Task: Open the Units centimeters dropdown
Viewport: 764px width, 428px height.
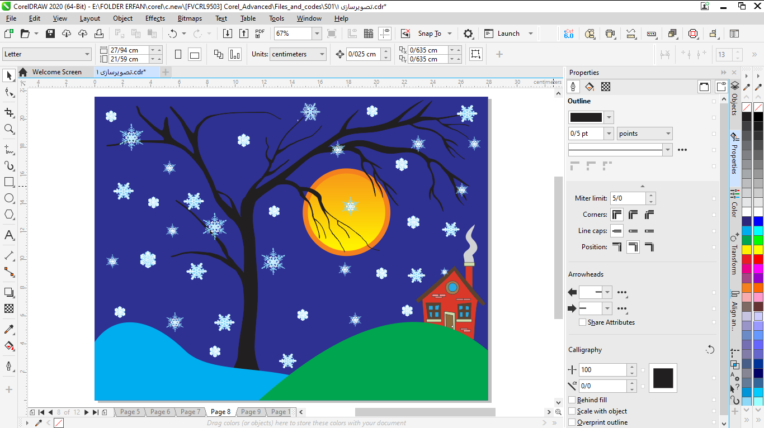Action: 322,54
